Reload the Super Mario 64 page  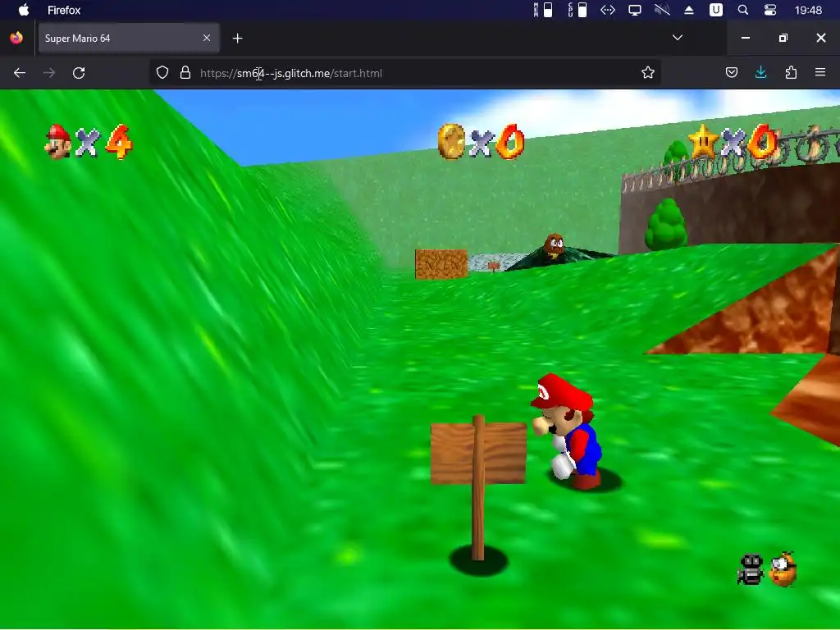coord(79,73)
